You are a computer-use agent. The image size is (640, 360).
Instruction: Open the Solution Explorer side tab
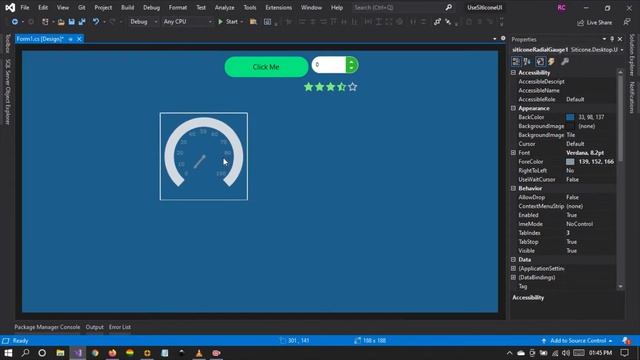[x=632, y=55]
